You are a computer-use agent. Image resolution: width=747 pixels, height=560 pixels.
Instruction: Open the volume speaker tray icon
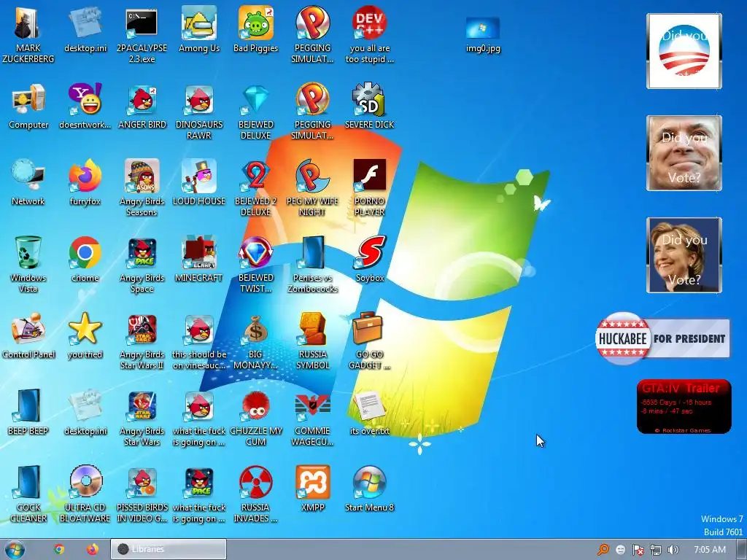[673, 550]
